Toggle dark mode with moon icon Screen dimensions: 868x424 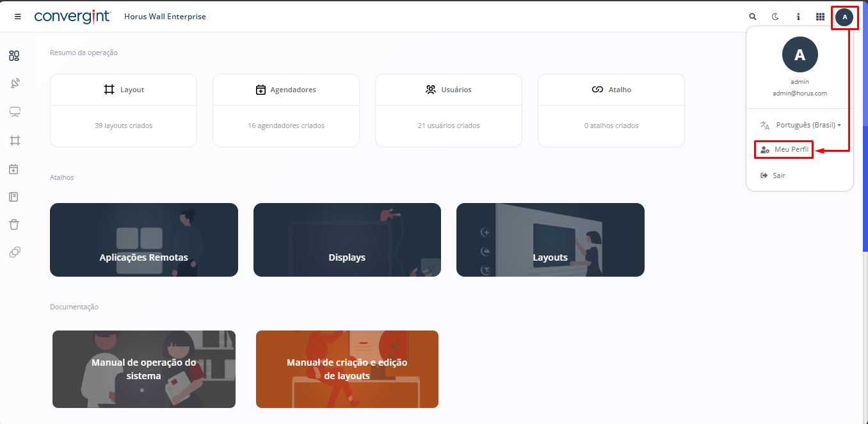click(x=775, y=17)
